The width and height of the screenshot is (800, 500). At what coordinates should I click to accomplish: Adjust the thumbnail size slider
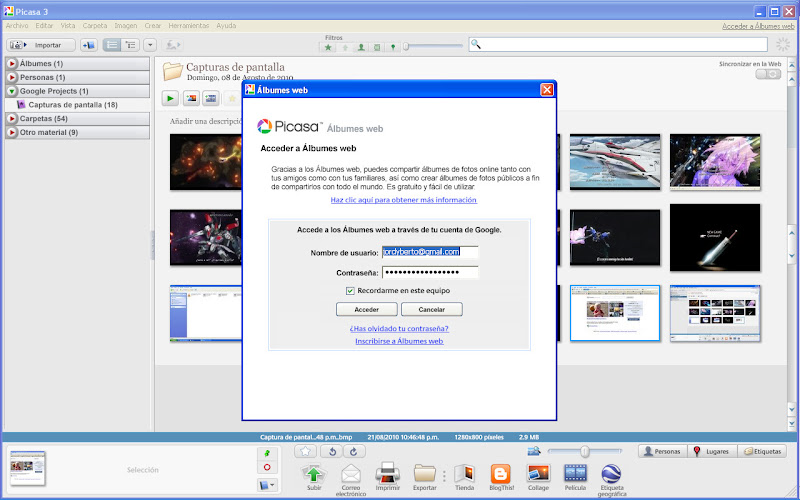[585, 452]
